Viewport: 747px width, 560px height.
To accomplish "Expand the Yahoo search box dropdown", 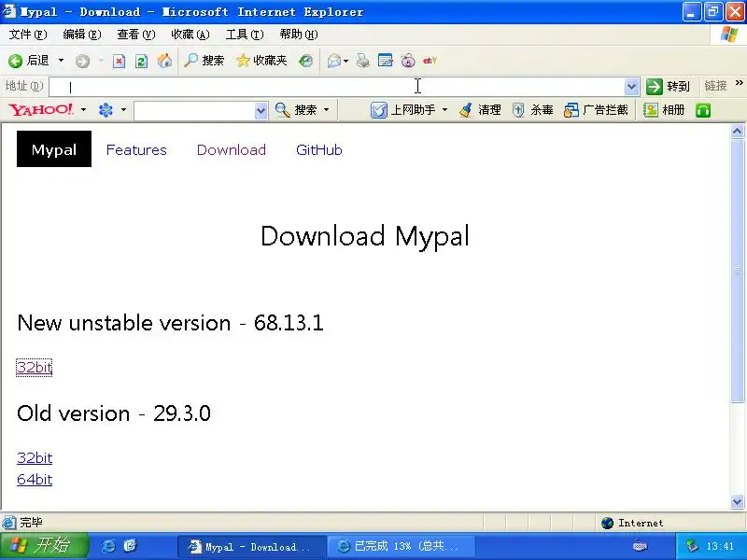I will click(x=261, y=111).
